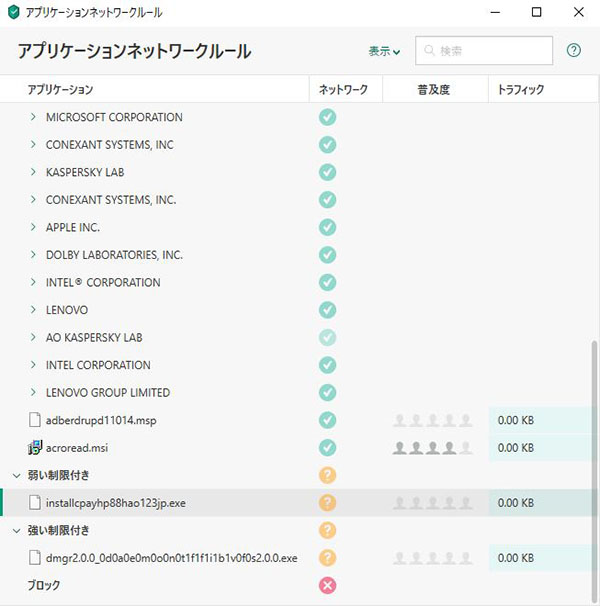Click the network allow icon for DOLBY LABORATORIES, INC.

tap(327, 255)
